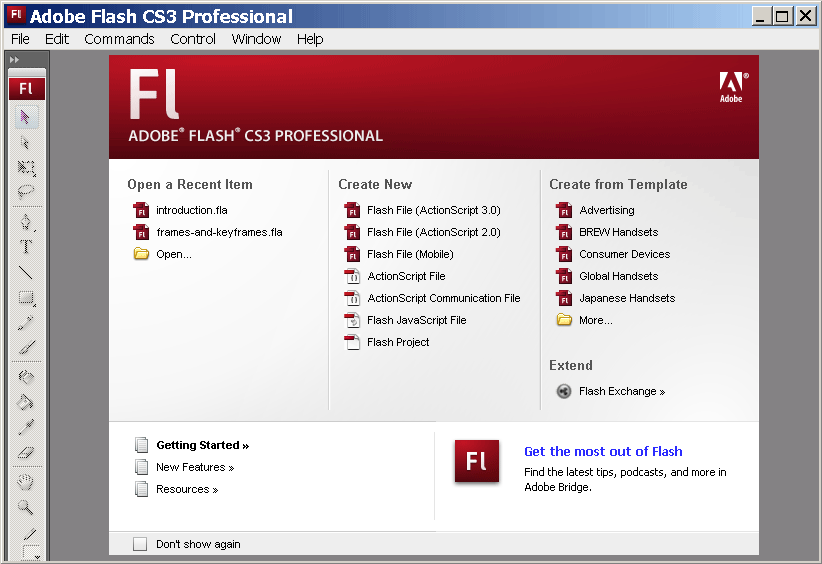Image resolution: width=822 pixels, height=564 pixels.
Task: Click Get the most out of Flash
Action: pyautogui.click(x=603, y=451)
